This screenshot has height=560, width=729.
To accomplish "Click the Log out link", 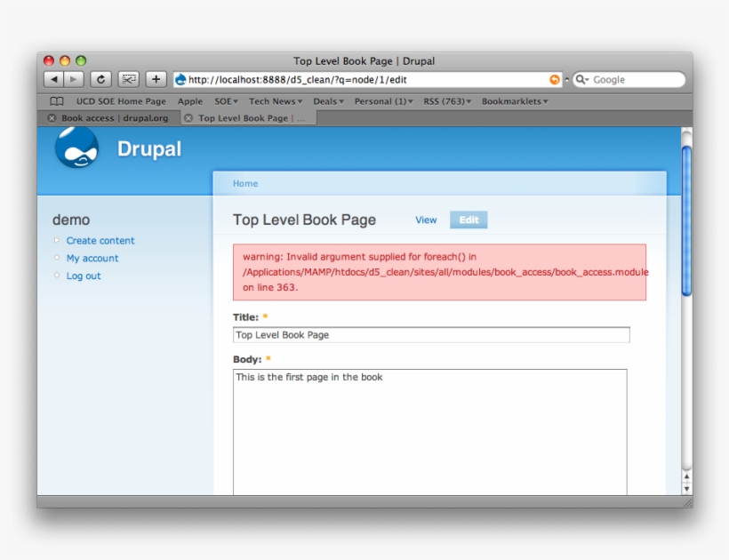I will tap(83, 276).
